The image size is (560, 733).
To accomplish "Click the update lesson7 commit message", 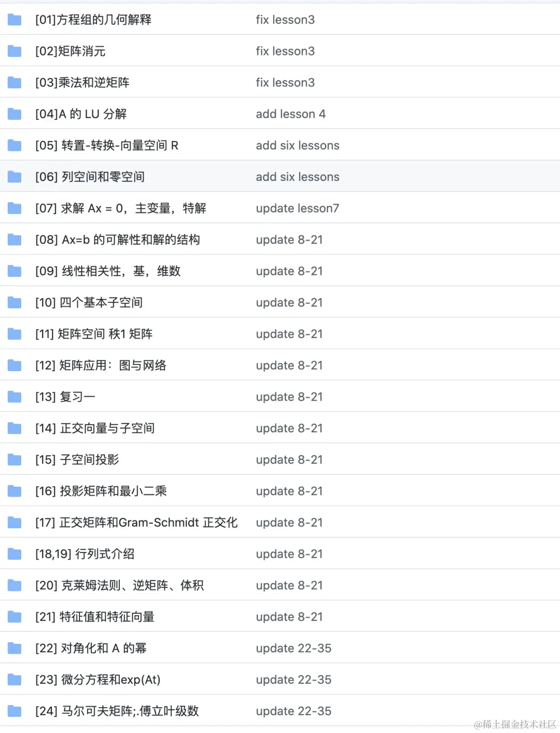I will [297, 208].
